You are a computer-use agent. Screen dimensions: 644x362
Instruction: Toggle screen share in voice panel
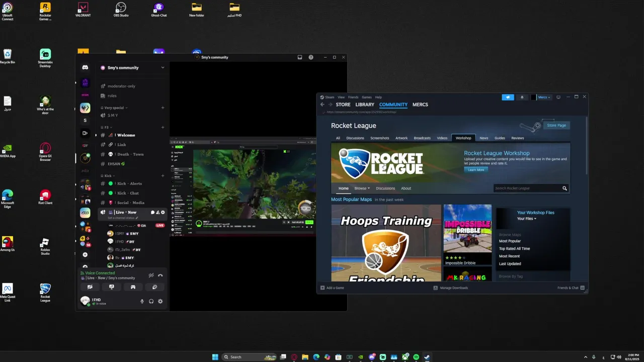point(112,287)
